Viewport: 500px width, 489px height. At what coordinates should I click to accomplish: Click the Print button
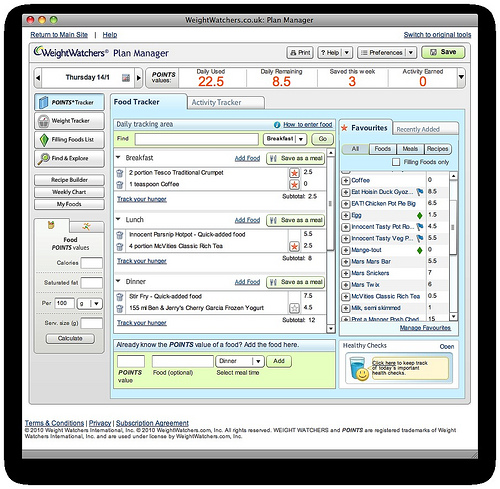pyautogui.click(x=300, y=53)
